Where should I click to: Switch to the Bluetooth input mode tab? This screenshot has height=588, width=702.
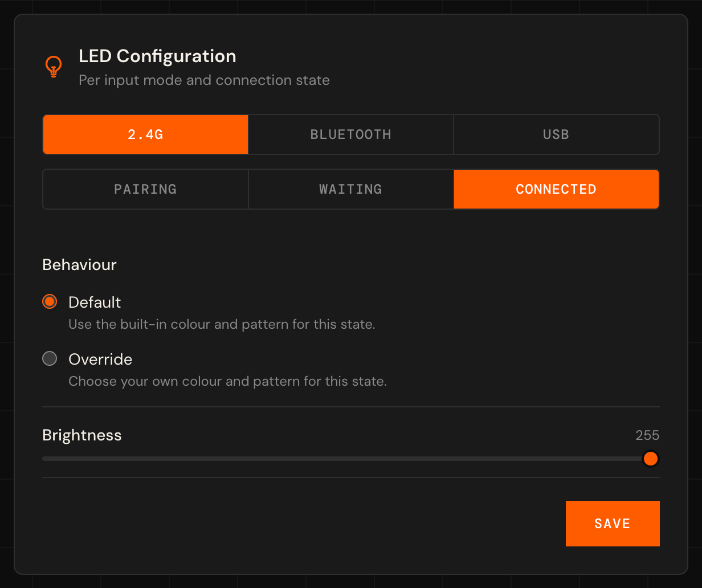[x=351, y=134]
